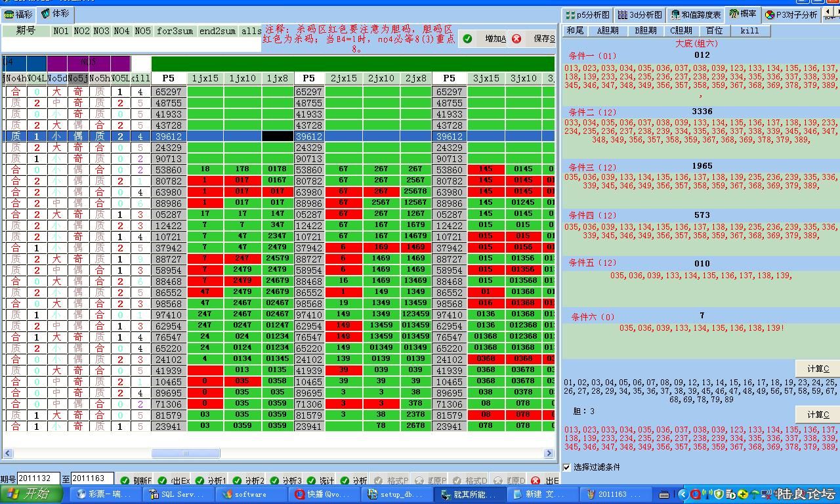Screen dimensions: 840x504
Task: Click red X icon beside 保存S
Action: point(516,39)
